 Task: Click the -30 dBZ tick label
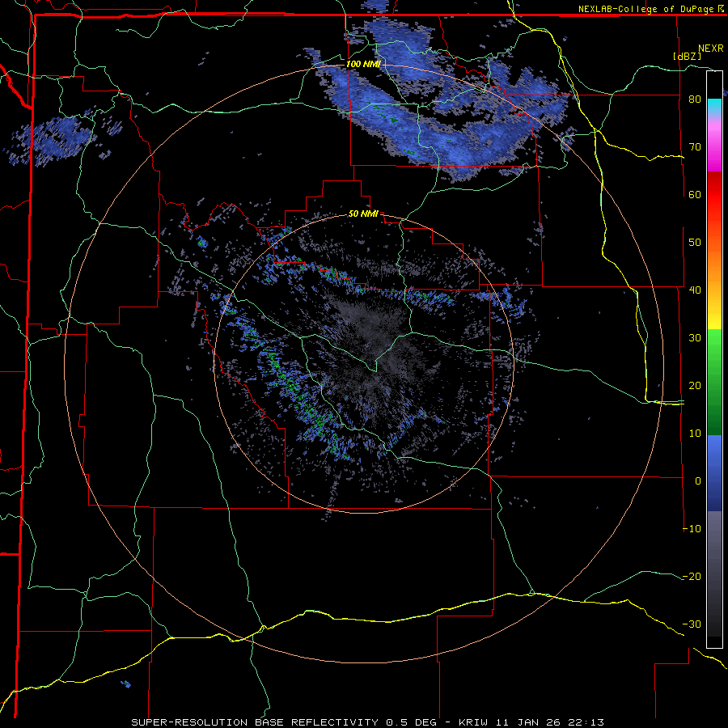click(x=692, y=624)
